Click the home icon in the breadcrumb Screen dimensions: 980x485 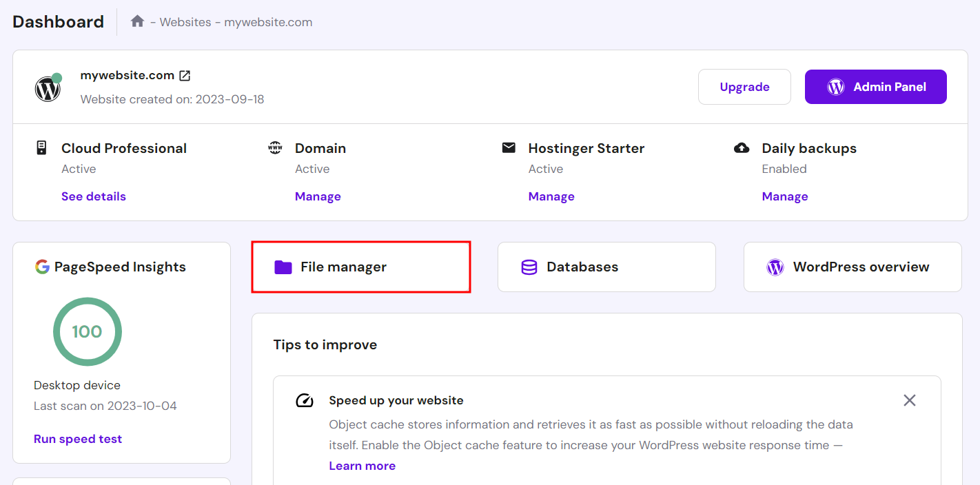click(136, 21)
